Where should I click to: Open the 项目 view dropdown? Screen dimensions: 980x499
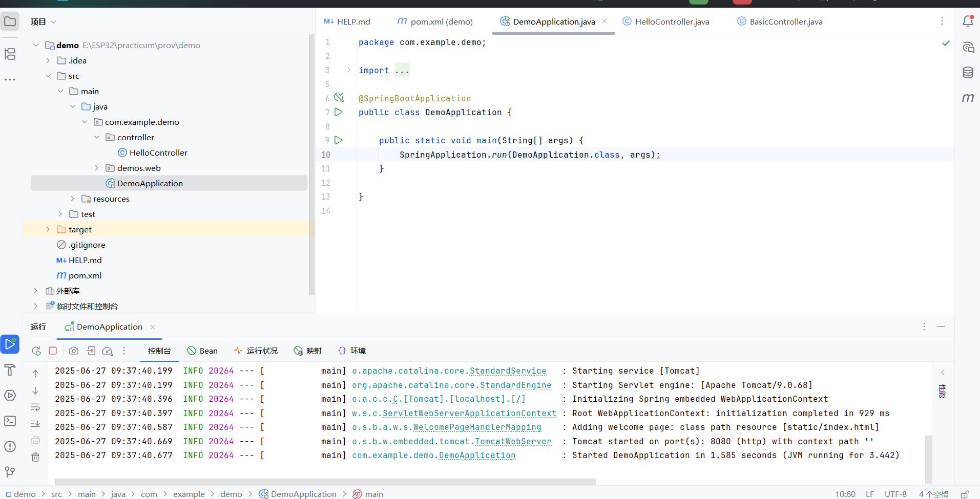43,21
